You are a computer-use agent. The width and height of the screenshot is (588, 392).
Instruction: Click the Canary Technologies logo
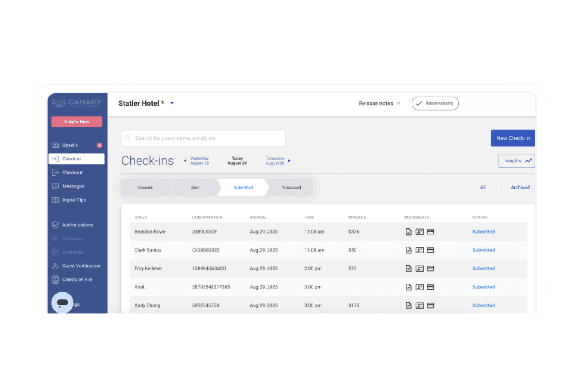point(77,103)
